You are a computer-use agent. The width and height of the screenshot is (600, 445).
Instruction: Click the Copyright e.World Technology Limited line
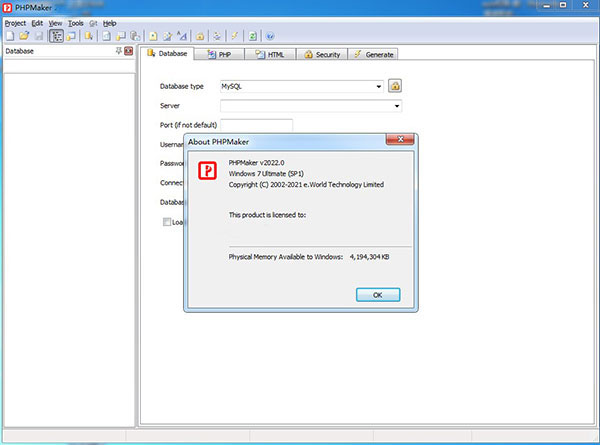click(x=306, y=184)
